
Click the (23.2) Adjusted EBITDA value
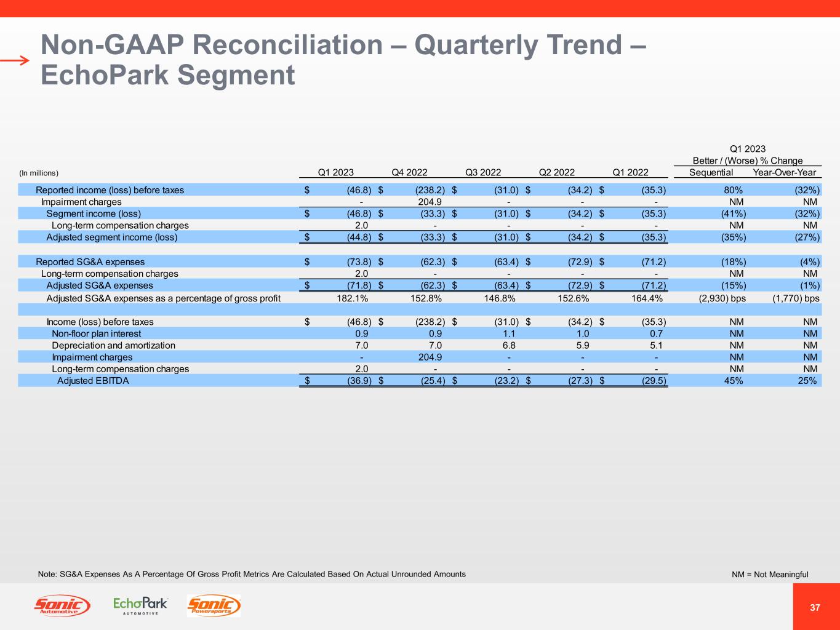[505, 381]
